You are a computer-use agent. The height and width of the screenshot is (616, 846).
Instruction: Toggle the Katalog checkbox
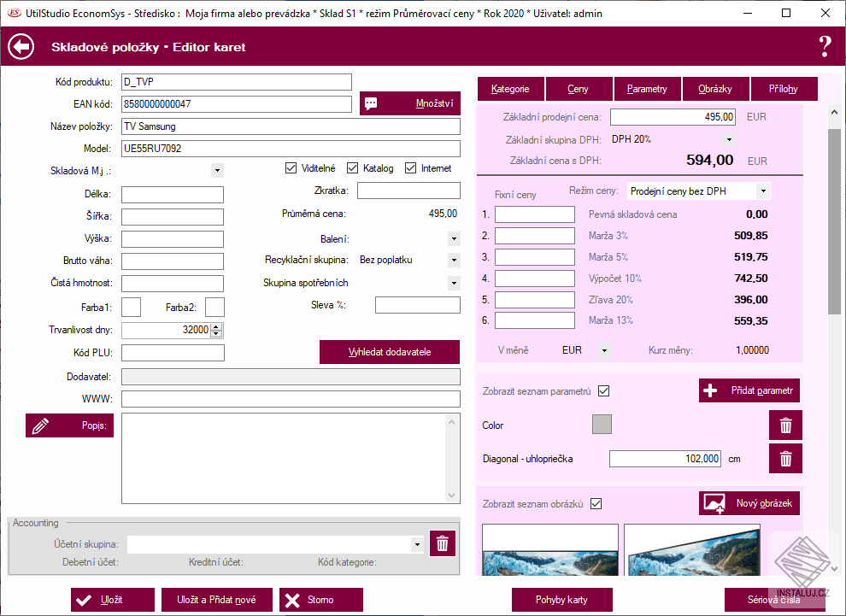[352, 168]
